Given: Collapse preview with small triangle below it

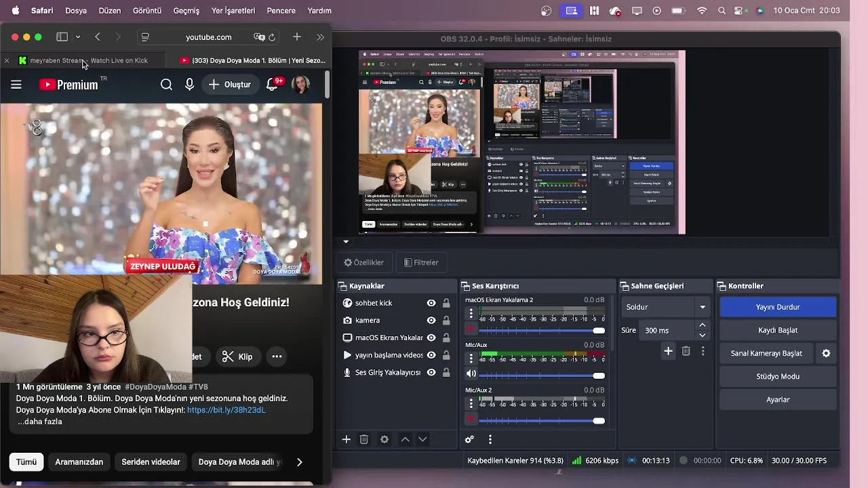Looking at the screenshot, I should pos(346,242).
